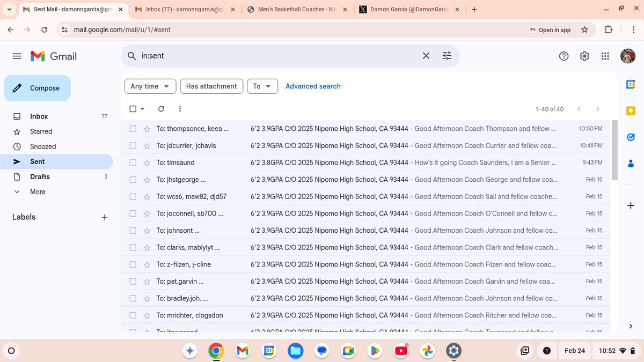Open YouTube from the shelf

(401, 351)
